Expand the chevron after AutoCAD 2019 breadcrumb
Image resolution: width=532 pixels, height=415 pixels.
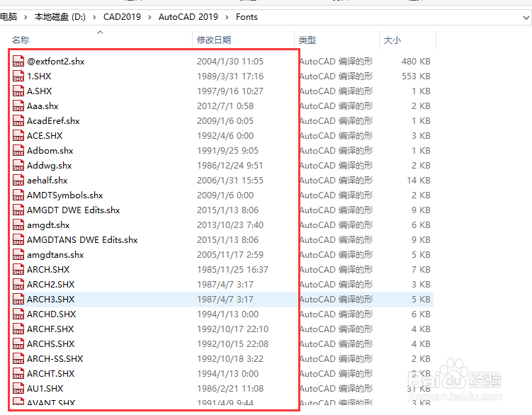(227, 17)
